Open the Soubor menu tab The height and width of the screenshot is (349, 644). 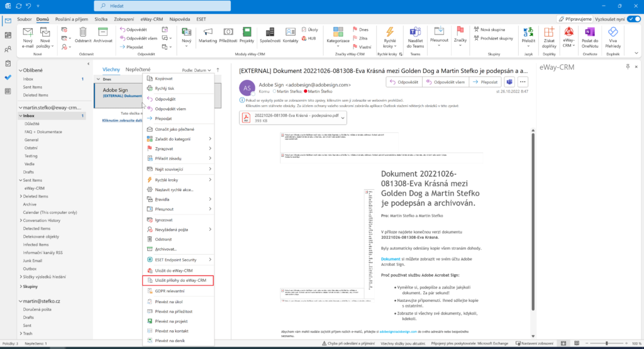(x=25, y=19)
